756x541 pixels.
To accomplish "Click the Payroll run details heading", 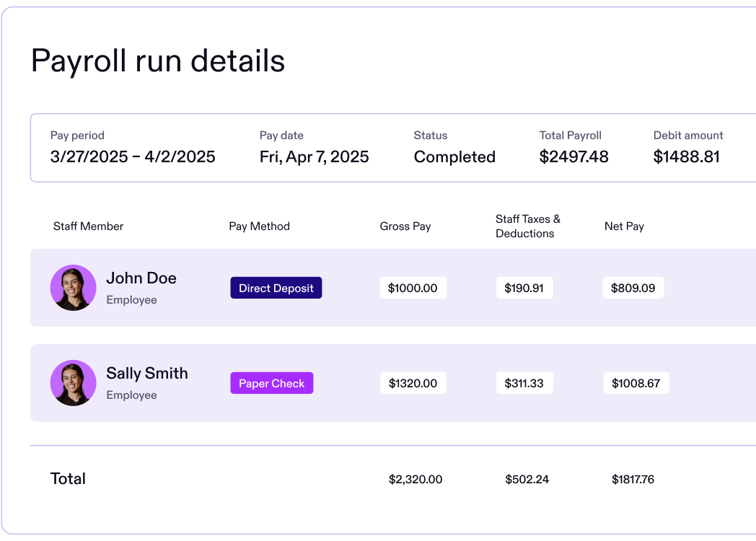I will 158,61.
